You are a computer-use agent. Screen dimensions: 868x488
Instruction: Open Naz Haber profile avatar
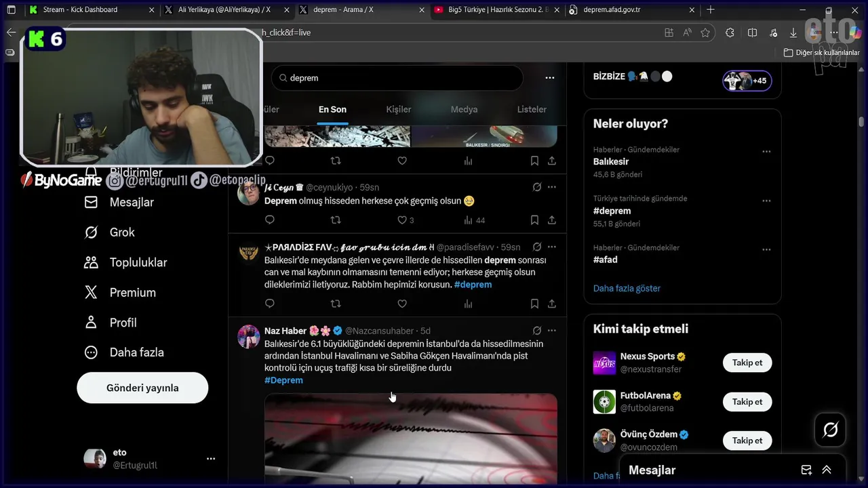click(248, 337)
